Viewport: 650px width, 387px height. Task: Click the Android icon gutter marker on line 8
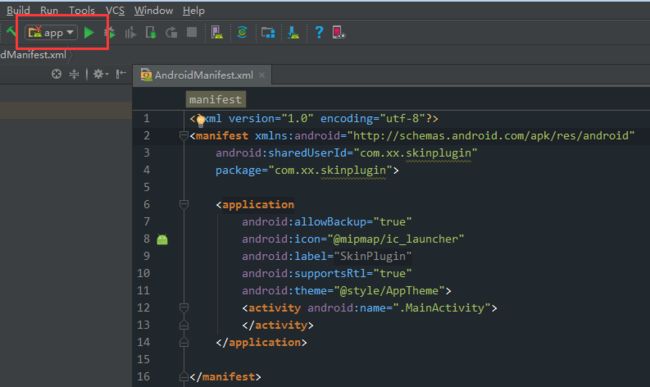pyautogui.click(x=162, y=239)
